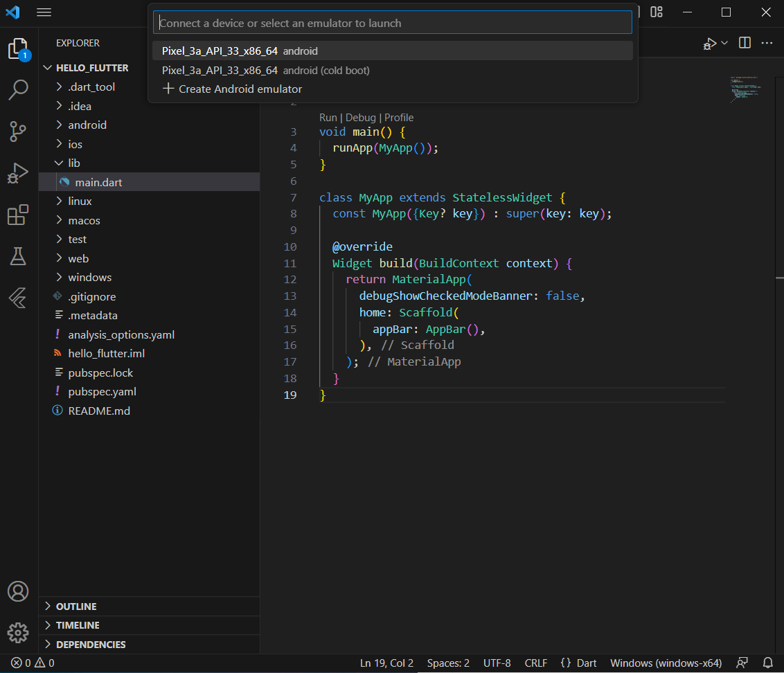Image resolution: width=784 pixels, height=673 pixels.
Task: Click the Run code lens above main
Action: point(328,118)
